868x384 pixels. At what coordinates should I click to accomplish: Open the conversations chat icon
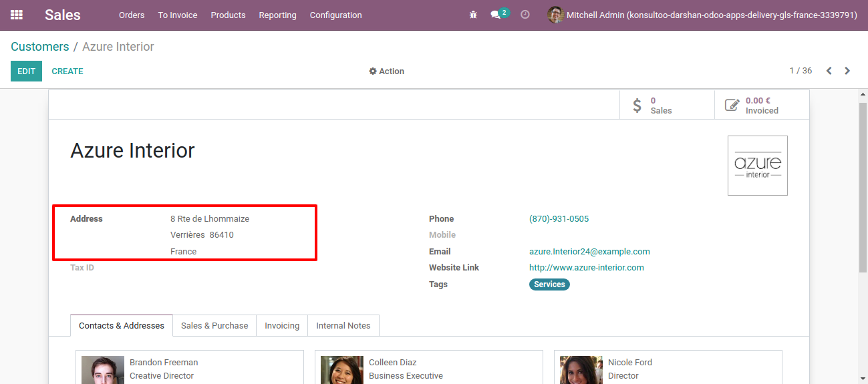tap(496, 15)
